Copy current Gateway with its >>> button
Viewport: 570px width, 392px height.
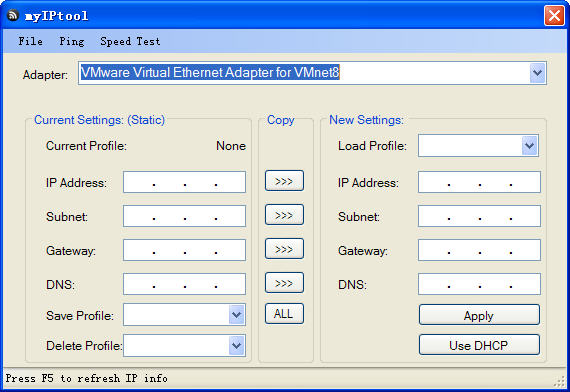click(284, 249)
